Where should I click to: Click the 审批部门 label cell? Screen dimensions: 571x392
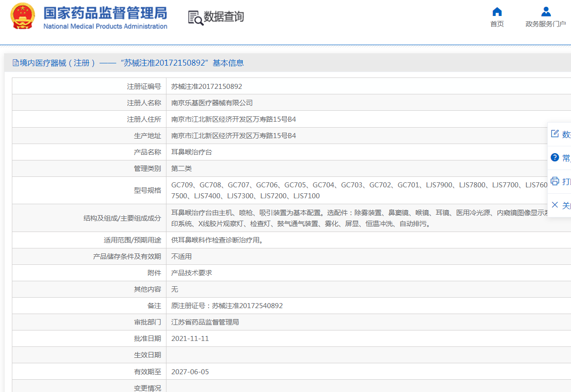pyautogui.click(x=89, y=322)
